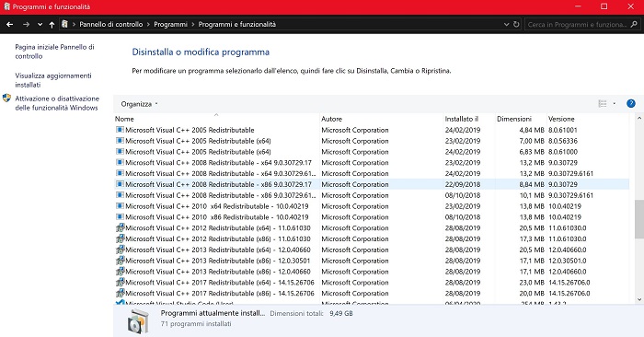Click the 9,49 GB total size text

(341, 313)
